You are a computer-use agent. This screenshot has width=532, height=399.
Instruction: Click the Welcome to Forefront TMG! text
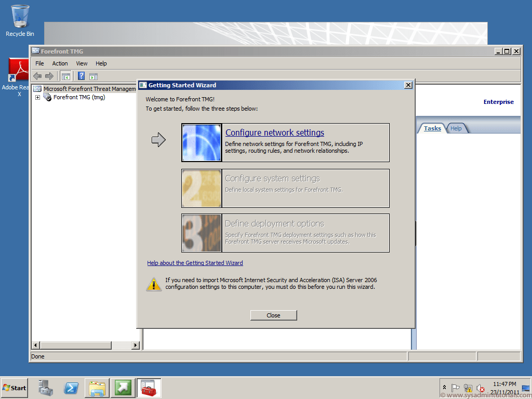click(x=180, y=99)
